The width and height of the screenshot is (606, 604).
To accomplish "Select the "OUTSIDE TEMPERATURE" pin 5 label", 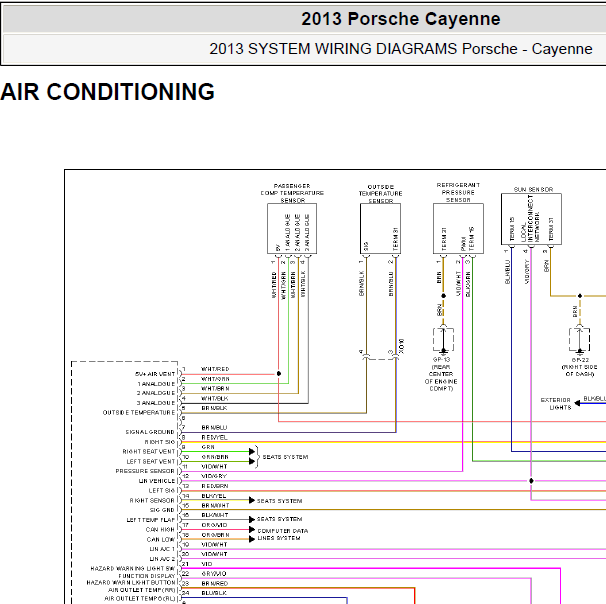I will 139,413.
